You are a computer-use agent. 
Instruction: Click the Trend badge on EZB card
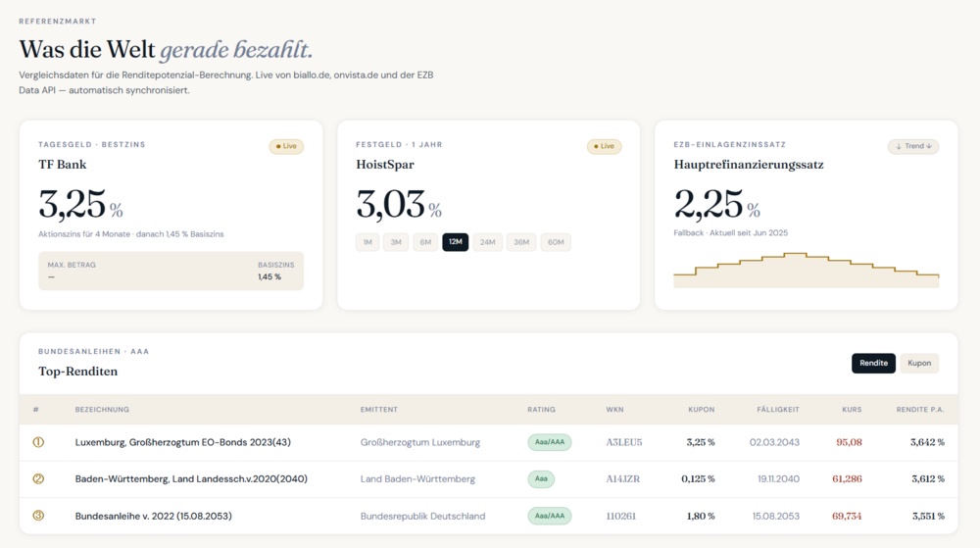point(913,146)
